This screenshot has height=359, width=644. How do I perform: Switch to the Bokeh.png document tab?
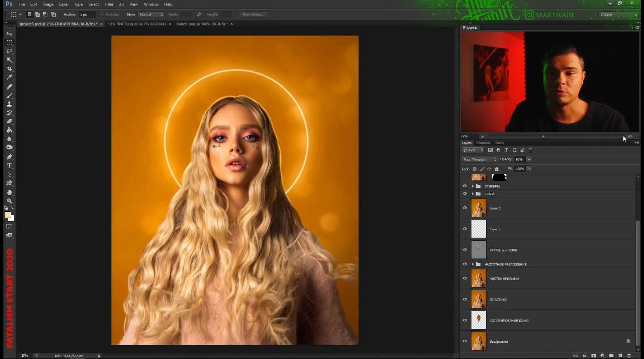point(202,24)
